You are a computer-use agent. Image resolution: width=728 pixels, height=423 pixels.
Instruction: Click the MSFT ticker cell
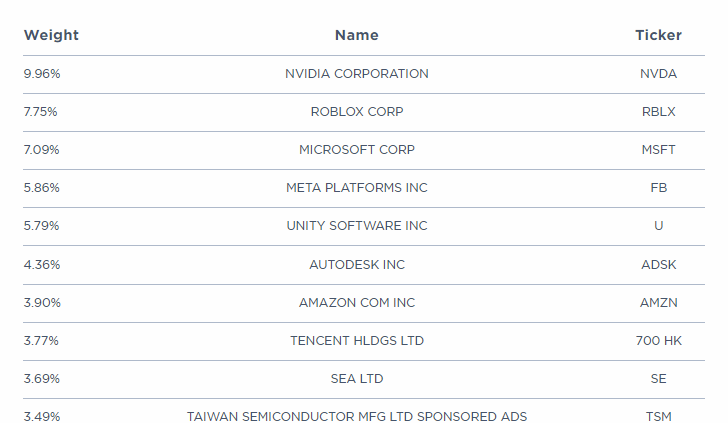point(658,150)
